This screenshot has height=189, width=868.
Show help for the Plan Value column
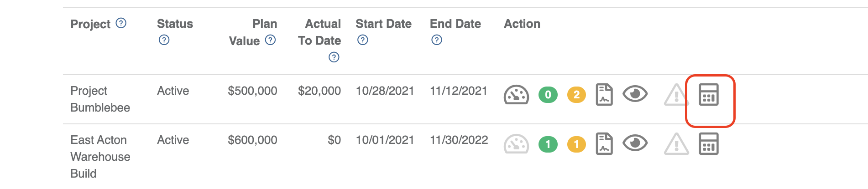[270, 40]
